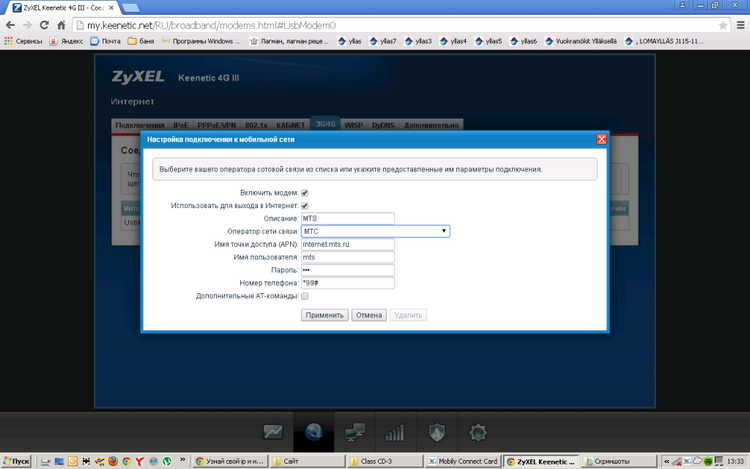Switch to Class CD-3 taskbar window
Screen dimensions: 750x469
pos(385,461)
